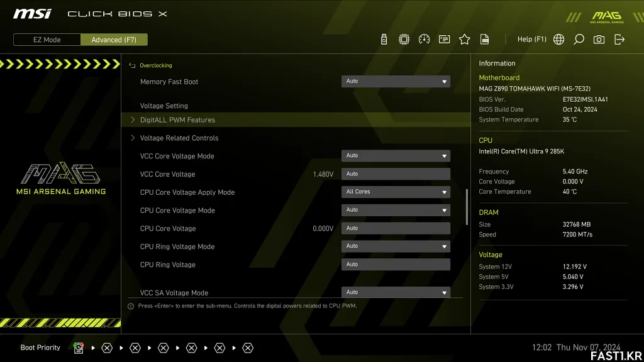This screenshot has width=644, height=362.
Task: Click System Temperature value 35 °C
Action: (x=569, y=119)
